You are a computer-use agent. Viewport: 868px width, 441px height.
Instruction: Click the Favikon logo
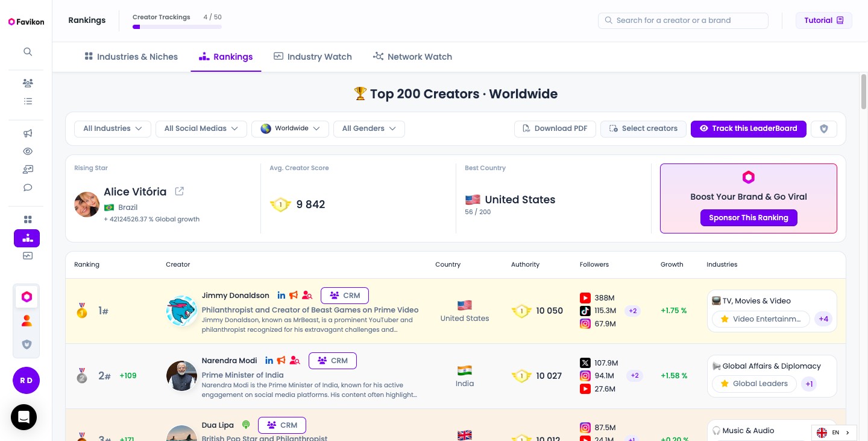pos(26,22)
